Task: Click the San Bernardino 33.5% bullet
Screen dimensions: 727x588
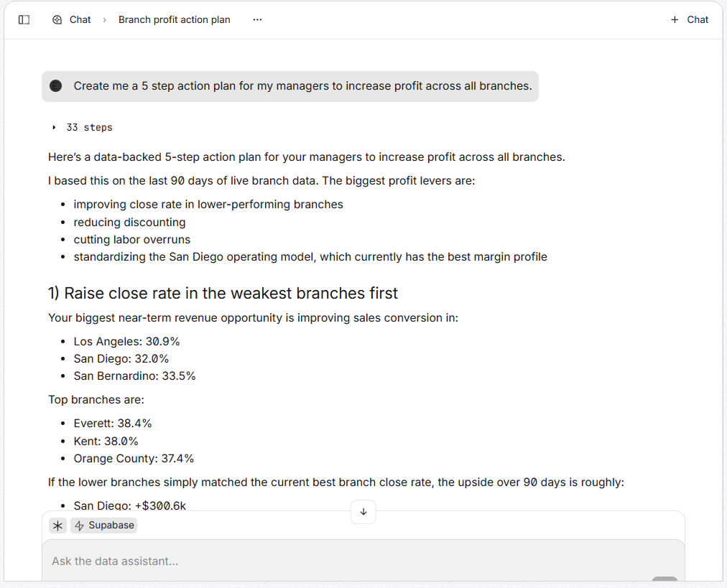Action: click(x=134, y=376)
